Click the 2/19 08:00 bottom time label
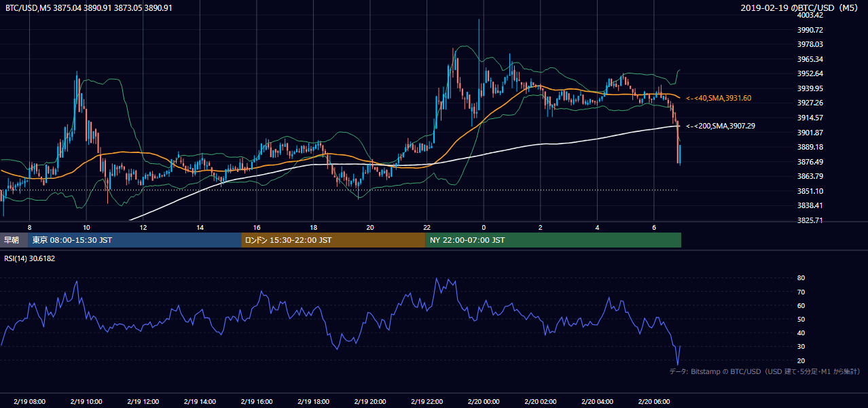Viewport: 868px width, 408px height. (x=29, y=402)
